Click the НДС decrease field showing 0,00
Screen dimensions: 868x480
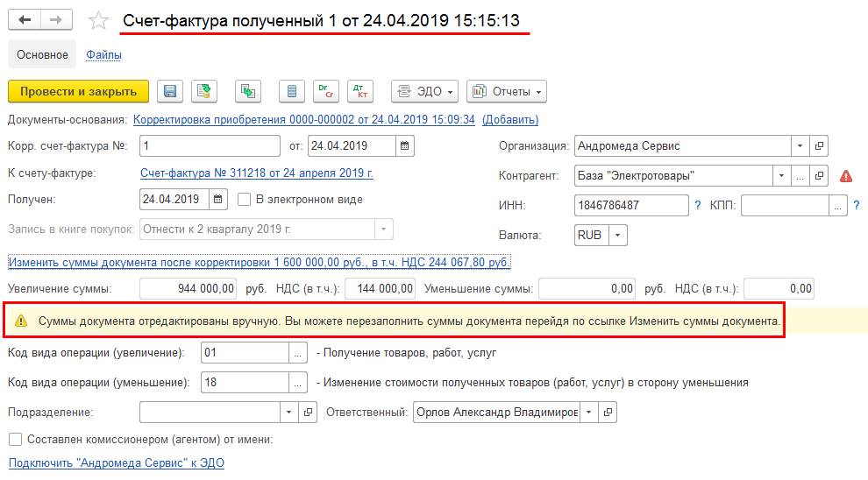779,289
